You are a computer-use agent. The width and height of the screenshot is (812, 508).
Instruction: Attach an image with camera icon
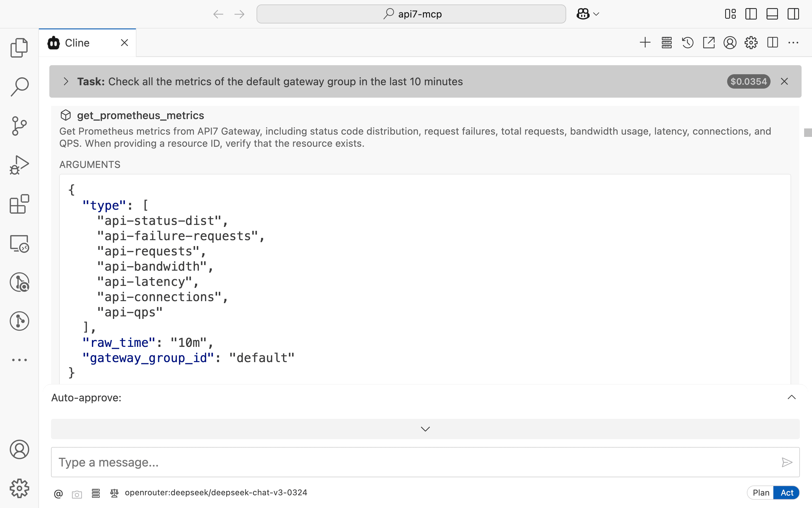[77, 494]
